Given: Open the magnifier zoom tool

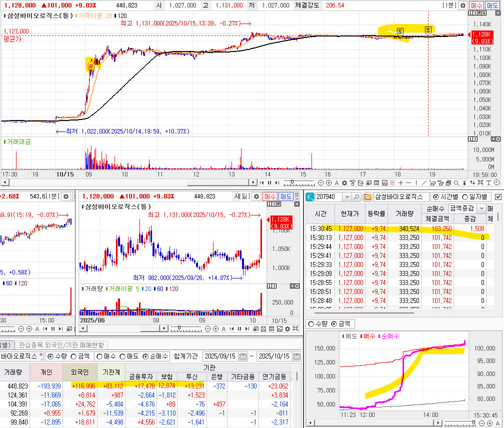Looking at the screenshot, I should click(456, 183).
